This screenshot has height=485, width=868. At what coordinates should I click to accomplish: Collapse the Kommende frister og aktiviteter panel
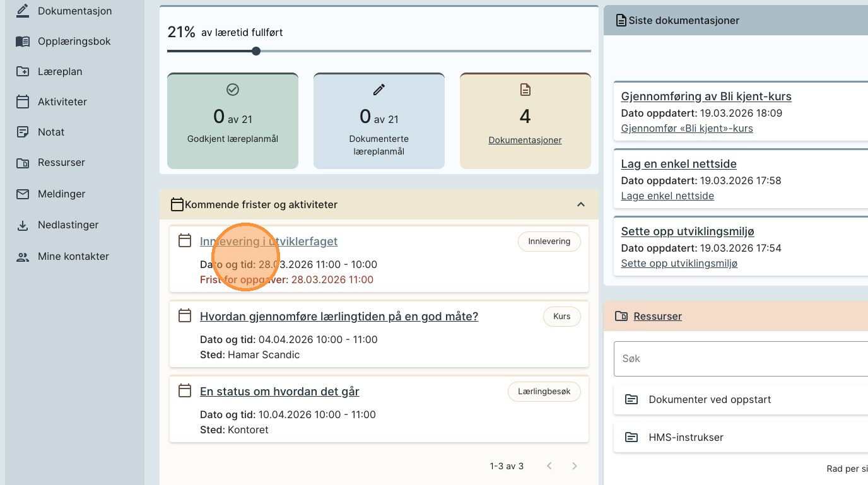coord(581,204)
